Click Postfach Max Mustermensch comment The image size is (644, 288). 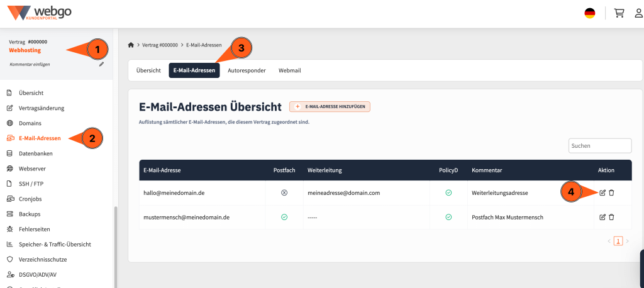coord(508,217)
